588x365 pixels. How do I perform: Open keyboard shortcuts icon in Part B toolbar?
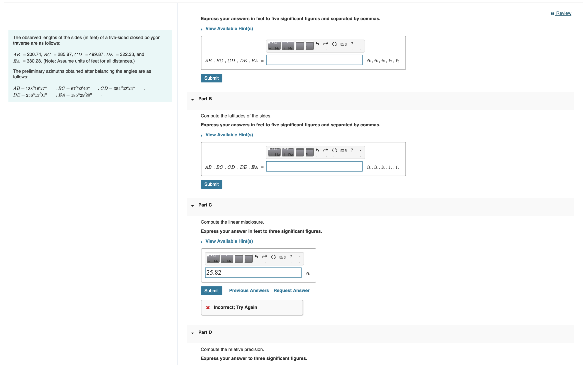(344, 150)
